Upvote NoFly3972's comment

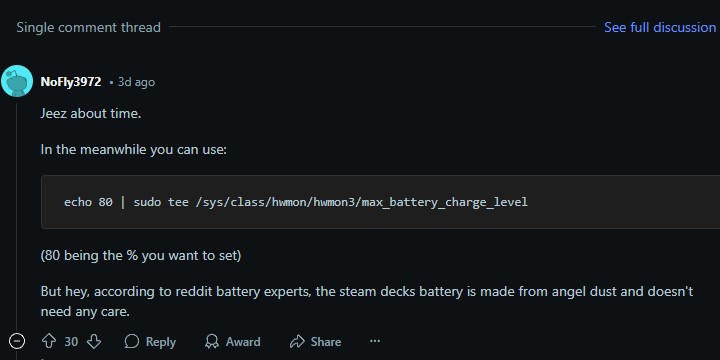coord(49,341)
